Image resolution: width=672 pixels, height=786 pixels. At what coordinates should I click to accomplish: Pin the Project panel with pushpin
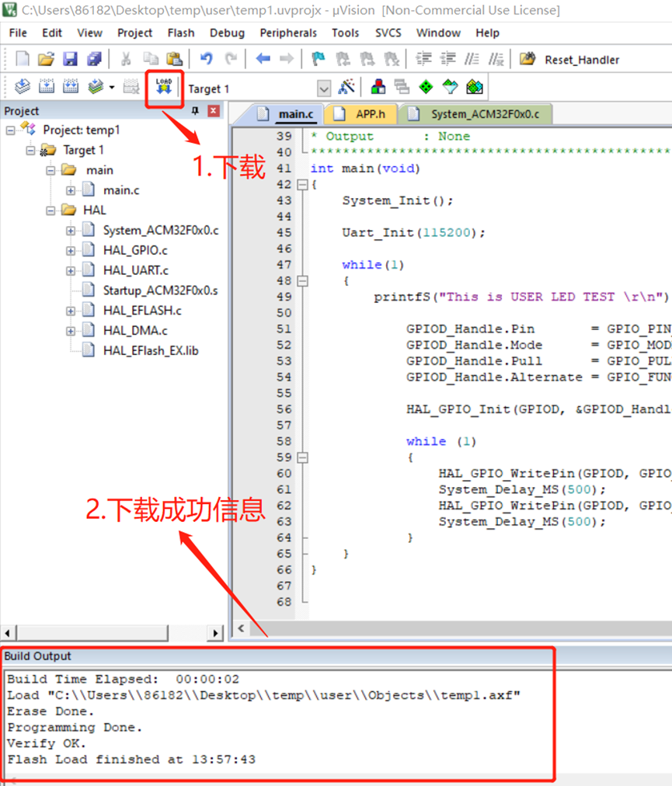point(195,111)
